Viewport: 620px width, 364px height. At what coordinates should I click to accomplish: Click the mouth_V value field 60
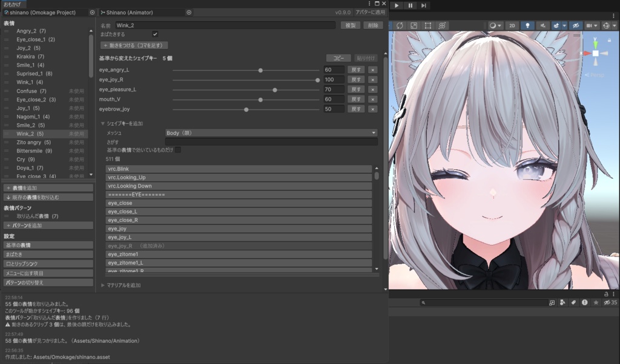pyautogui.click(x=334, y=99)
